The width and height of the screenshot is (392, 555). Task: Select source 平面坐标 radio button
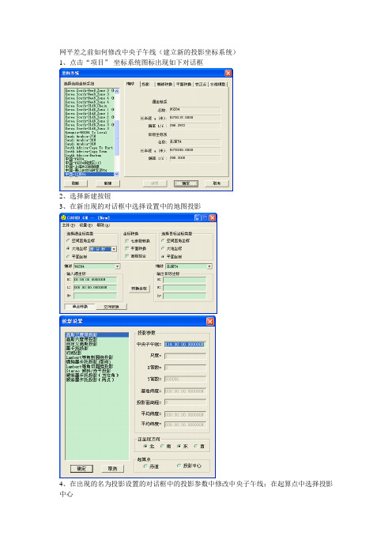pos(68,257)
